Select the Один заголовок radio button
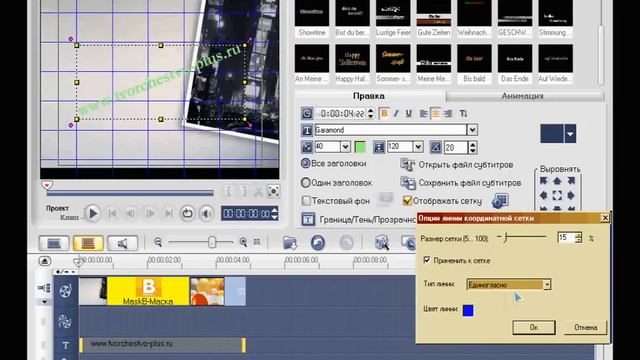Viewport: 640px width, 360px height. pos(305,182)
